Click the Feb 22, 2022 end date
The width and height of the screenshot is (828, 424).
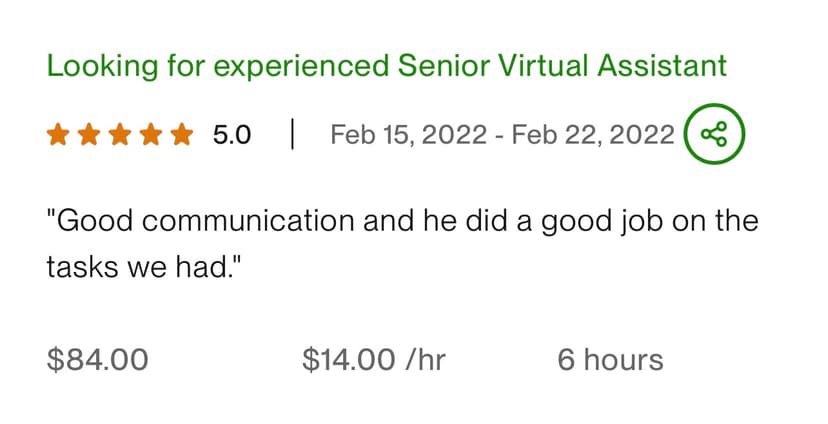tap(593, 135)
